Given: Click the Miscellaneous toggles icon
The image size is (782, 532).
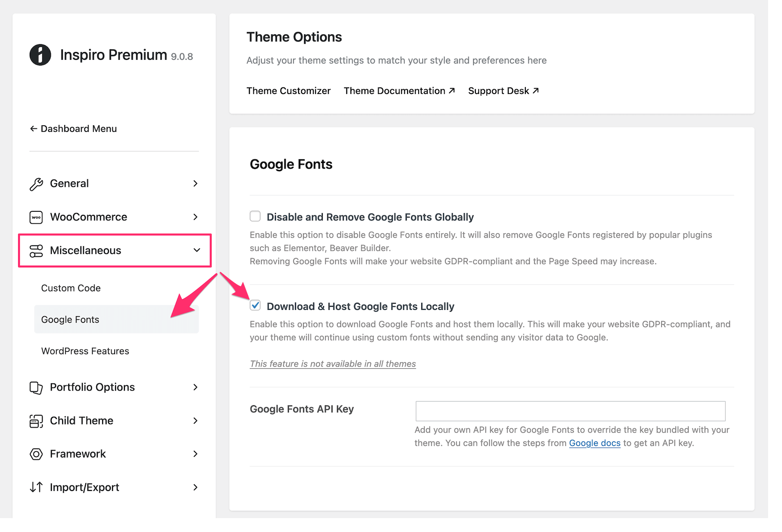Looking at the screenshot, I should click(x=36, y=251).
